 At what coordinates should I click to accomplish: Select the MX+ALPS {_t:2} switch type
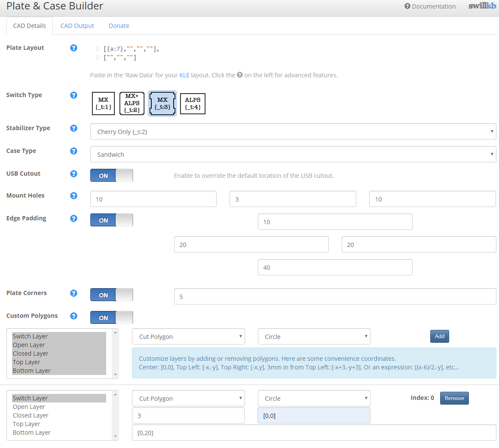click(132, 104)
